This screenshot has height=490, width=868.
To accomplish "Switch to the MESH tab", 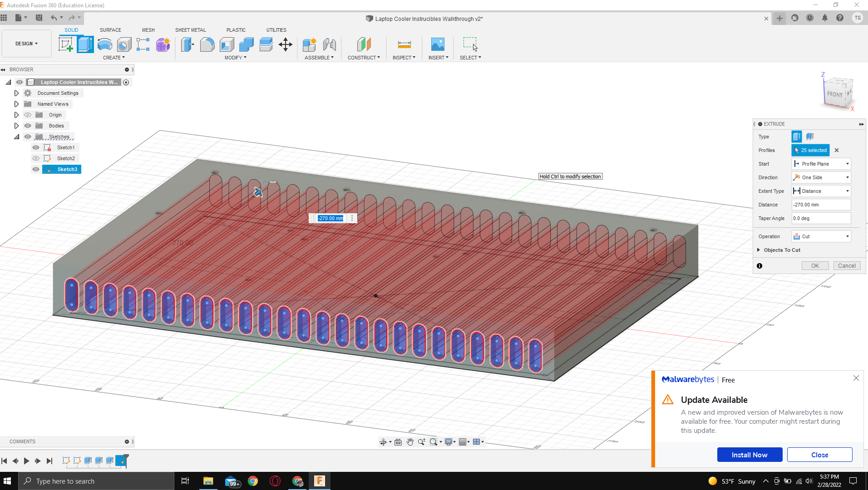I will click(x=148, y=30).
